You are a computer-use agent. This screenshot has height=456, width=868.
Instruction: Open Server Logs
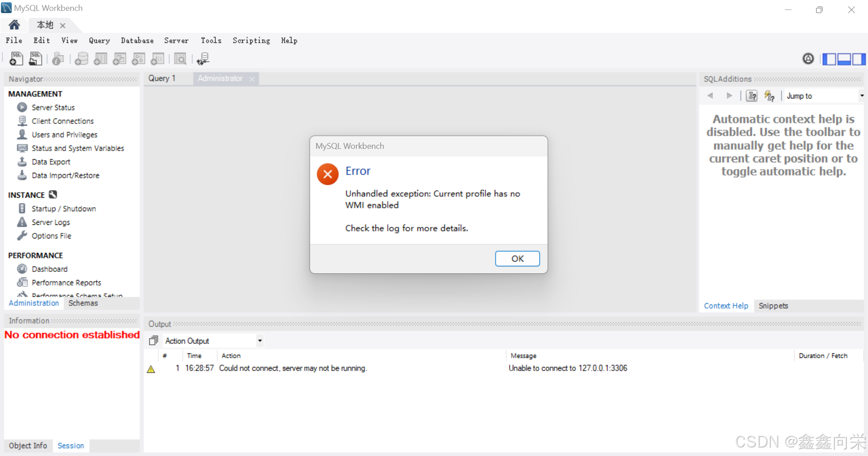click(x=51, y=222)
